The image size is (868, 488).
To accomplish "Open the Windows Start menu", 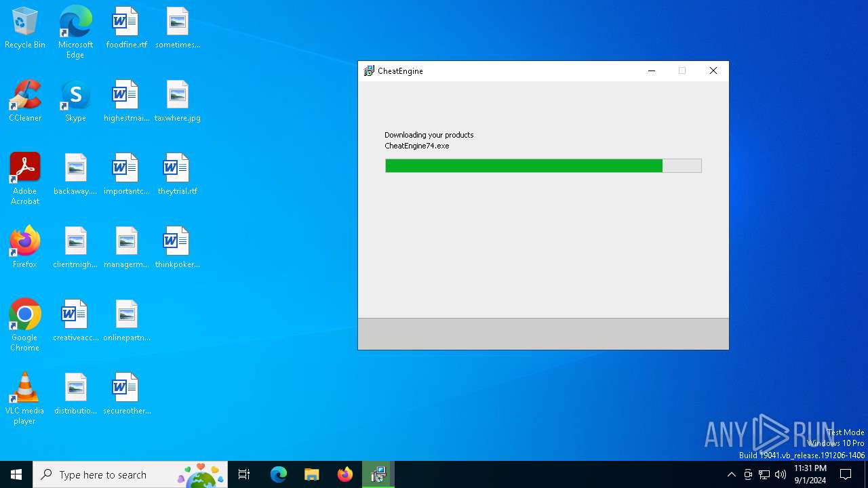I will tap(16, 474).
